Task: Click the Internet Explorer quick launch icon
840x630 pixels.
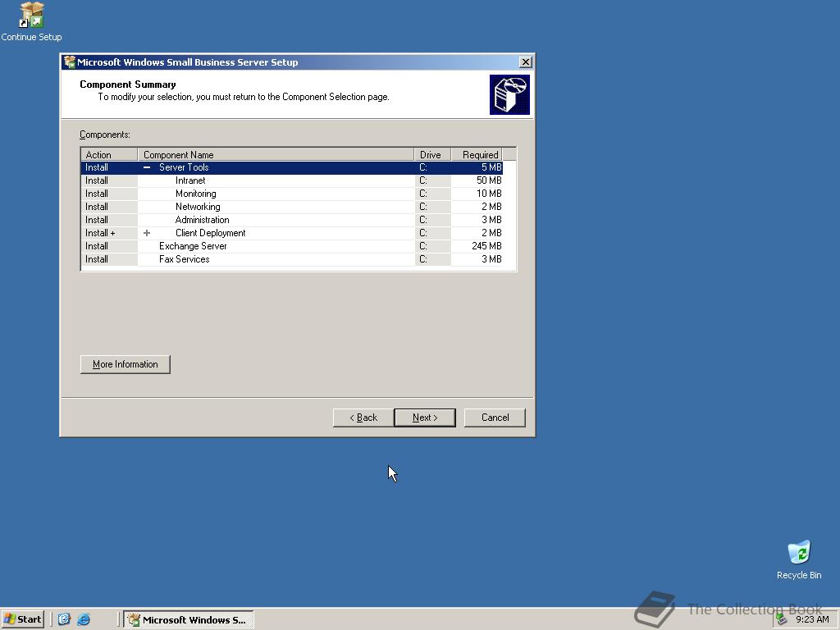Action: 84,619
